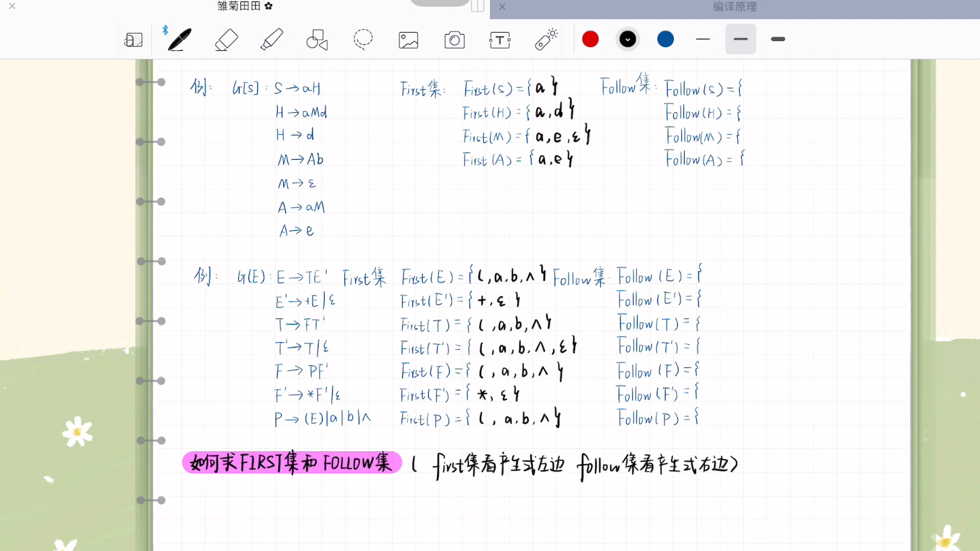Image resolution: width=980 pixels, height=551 pixels.
Task: Click the 'Follow(H) = {' line
Action: pos(703,113)
